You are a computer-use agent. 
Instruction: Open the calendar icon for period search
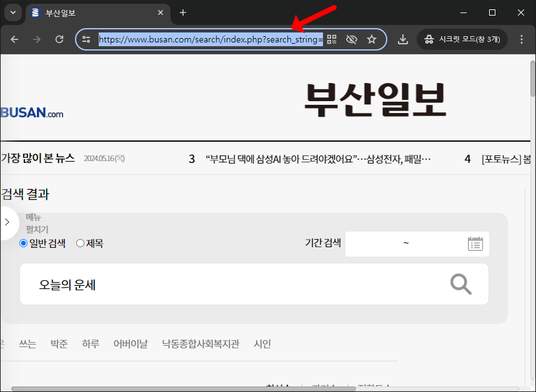[475, 244]
